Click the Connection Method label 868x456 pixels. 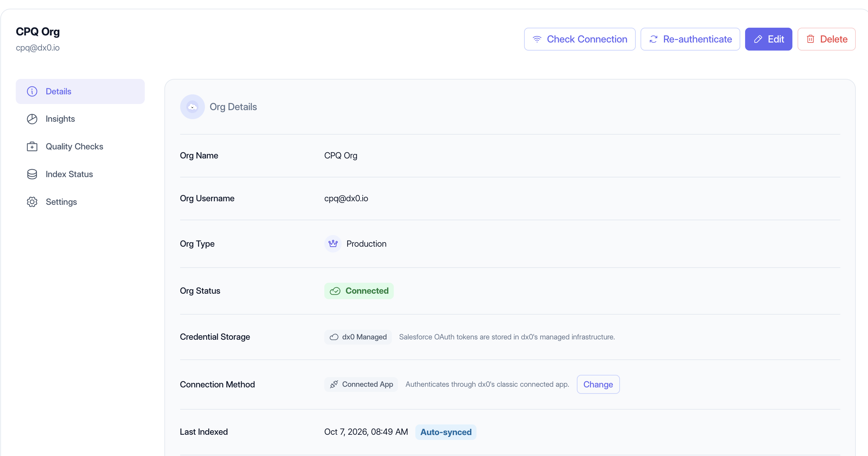(217, 385)
